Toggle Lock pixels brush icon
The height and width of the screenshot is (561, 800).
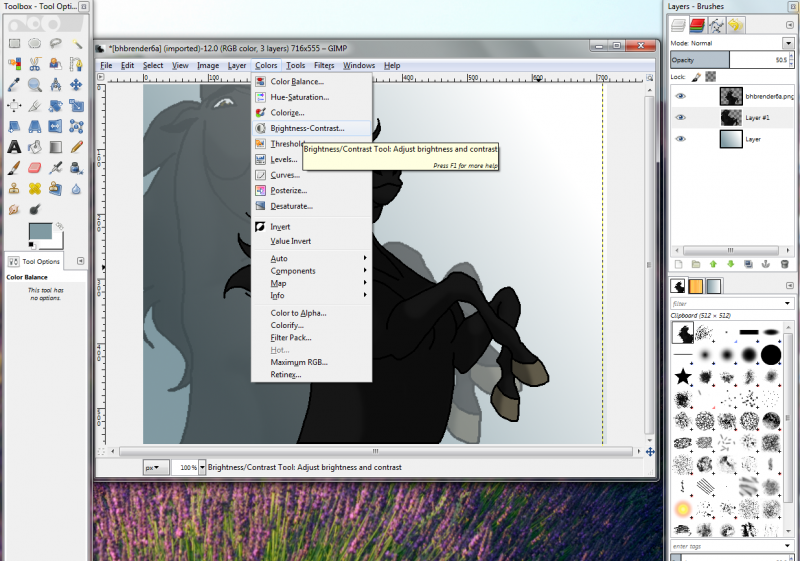pyautogui.click(x=696, y=77)
